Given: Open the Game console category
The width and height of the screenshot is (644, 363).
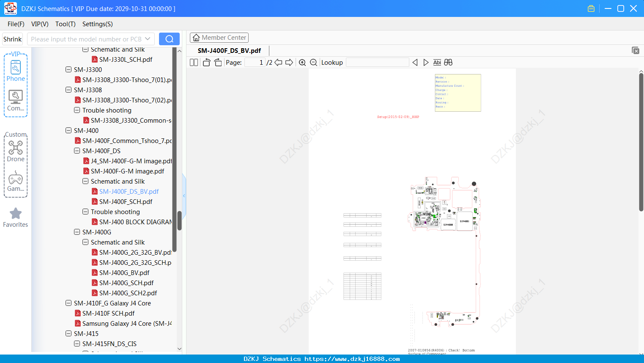Looking at the screenshot, I should tap(16, 181).
